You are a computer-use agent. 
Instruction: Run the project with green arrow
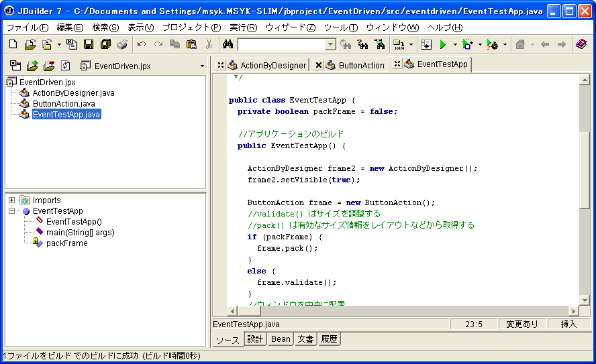coord(442,45)
